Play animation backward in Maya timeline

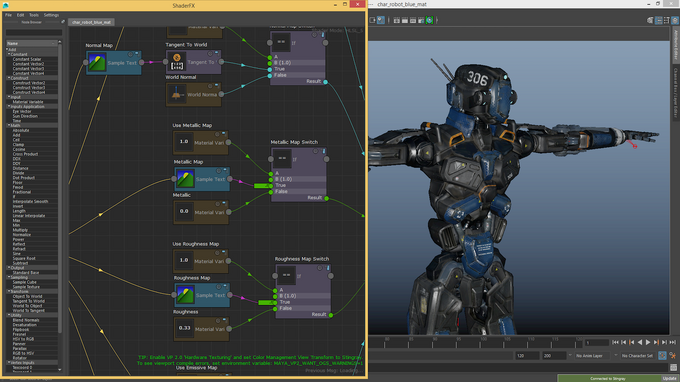coord(640,343)
